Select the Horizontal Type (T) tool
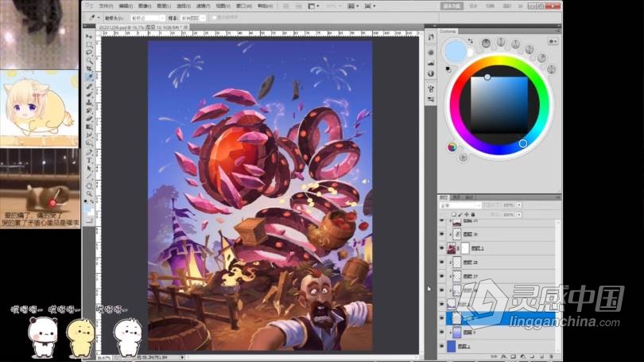Image resolution: width=644 pixels, height=362 pixels. (89, 161)
